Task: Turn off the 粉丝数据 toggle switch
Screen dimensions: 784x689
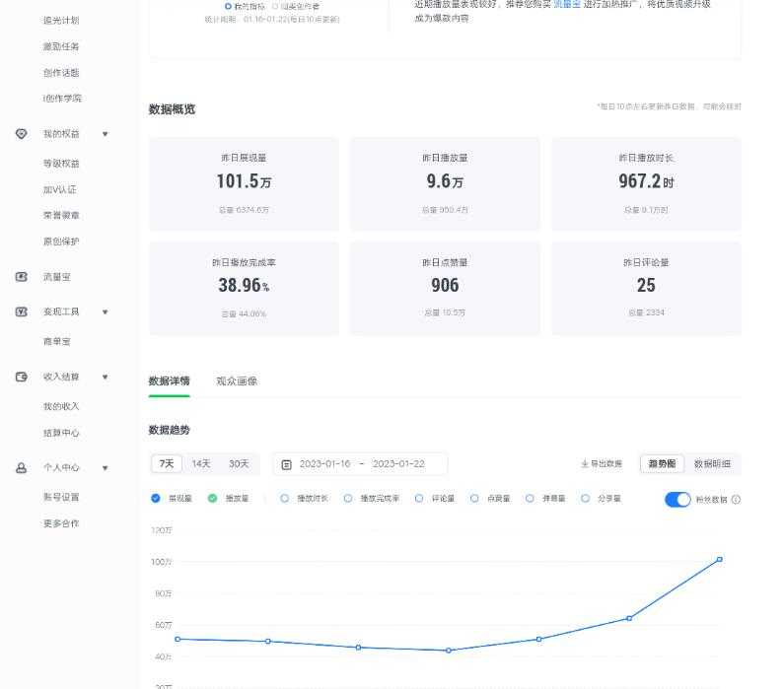Action: click(x=677, y=500)
